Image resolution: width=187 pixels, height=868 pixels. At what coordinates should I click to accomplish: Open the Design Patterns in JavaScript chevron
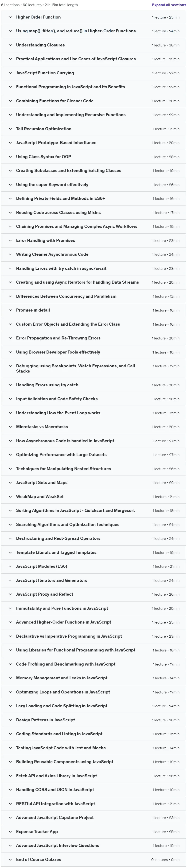pos(10,720)
